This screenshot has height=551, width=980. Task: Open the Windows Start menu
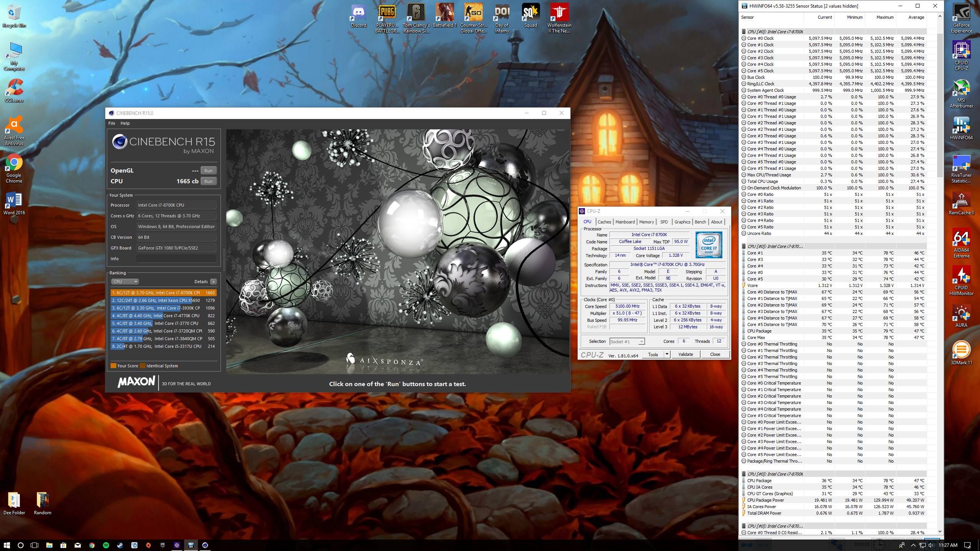pos(7,545)
